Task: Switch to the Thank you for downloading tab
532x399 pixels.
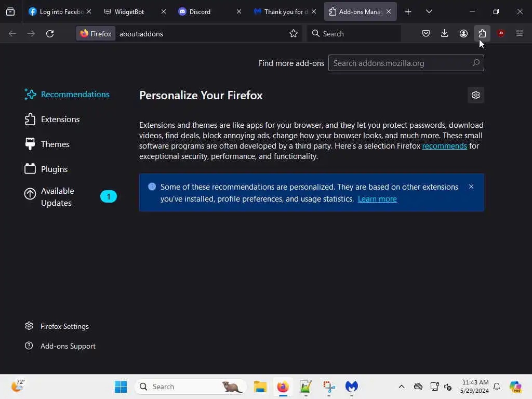Action: (x=285, y=11)
